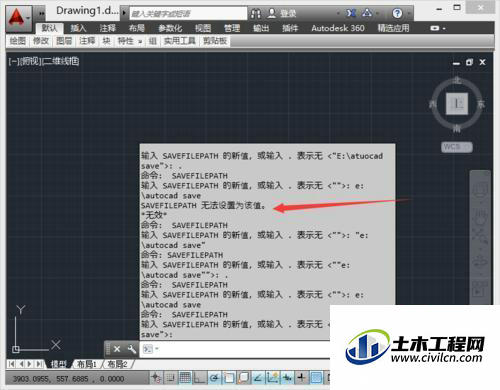Open ShowMotion from navigation bar
The width and height of the screenshot is (500, 390).
pyautogui.click(x=480, y=289)
